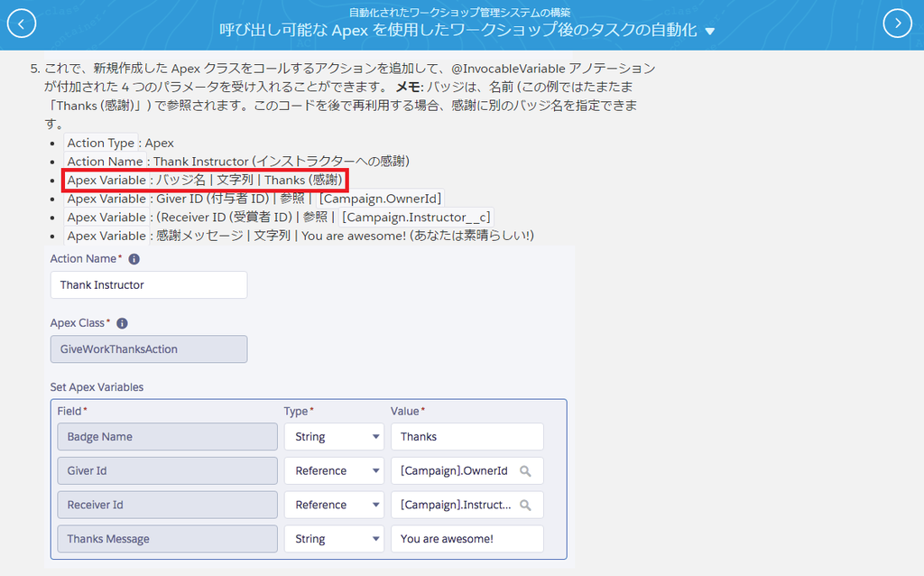Click lookup search icon for Instructor value
Viewport: 924px width, 576px height.
[525, 506]
